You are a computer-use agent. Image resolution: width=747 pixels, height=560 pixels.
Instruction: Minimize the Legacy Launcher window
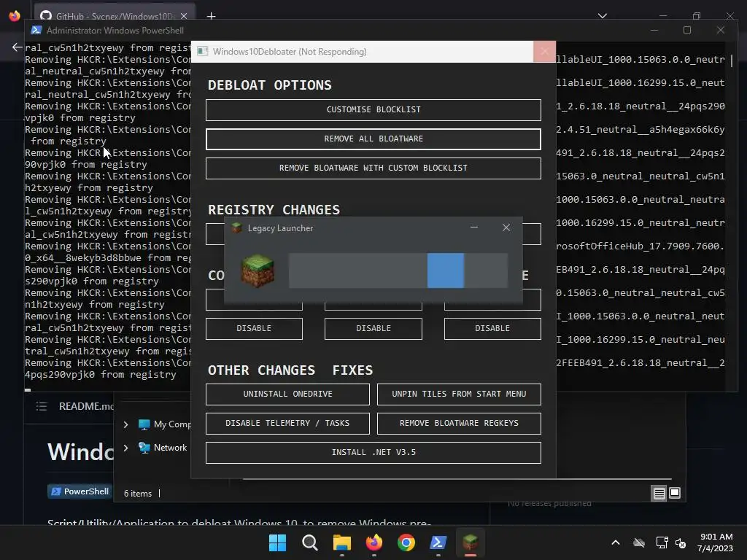click(x=473, y=227)
